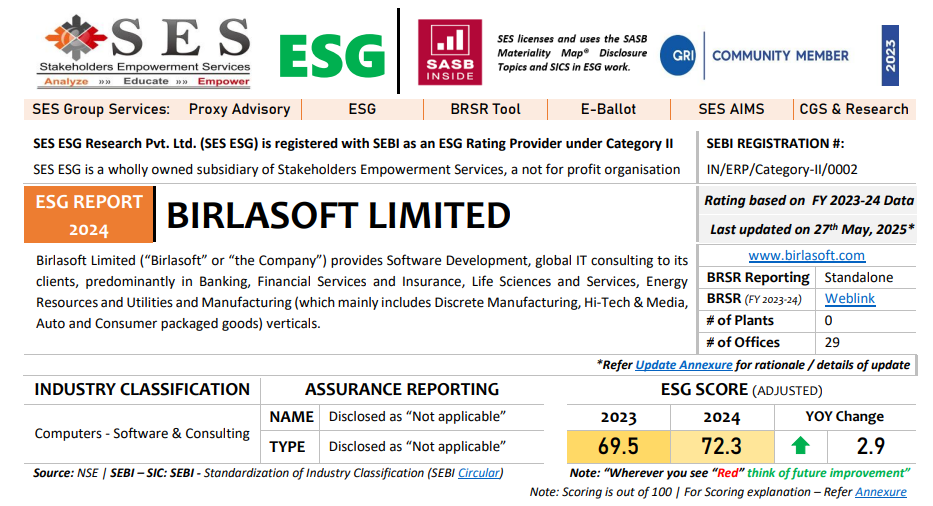The width and height of the screenshot is (933, 506).
Task: Open the scoring explanation Annexure link
Action: (881, 492)
